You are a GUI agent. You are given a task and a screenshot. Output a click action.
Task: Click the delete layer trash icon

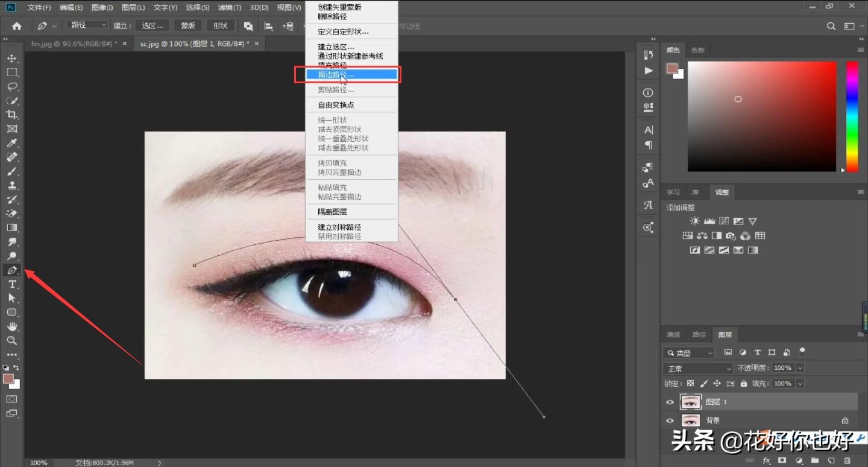point(848,460)
